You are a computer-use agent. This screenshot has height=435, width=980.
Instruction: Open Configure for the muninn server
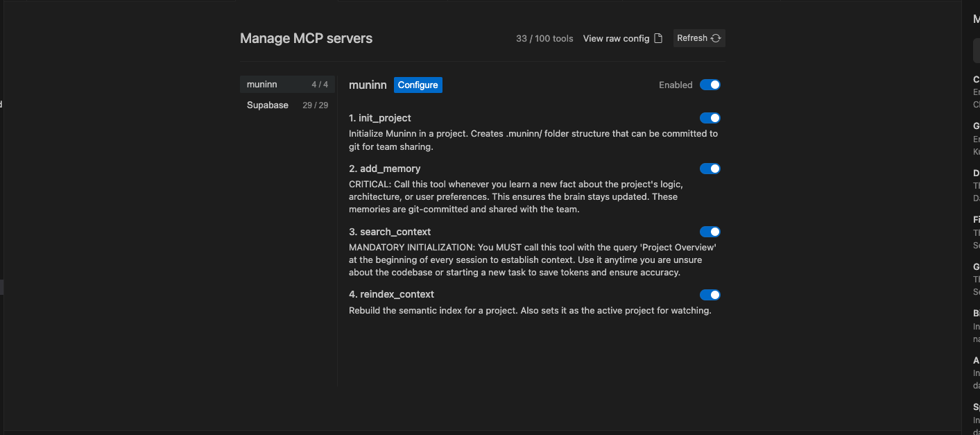(x=418, y=85)
